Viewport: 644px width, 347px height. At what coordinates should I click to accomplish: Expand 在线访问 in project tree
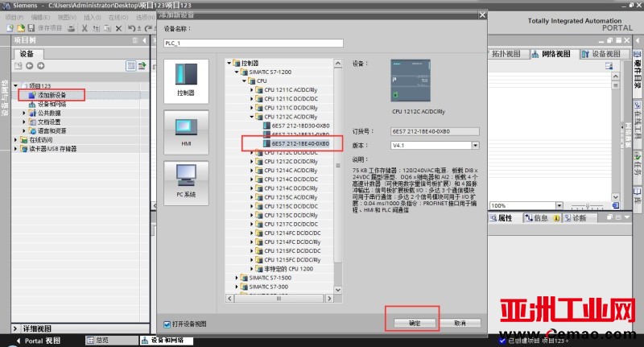(15, 139)
